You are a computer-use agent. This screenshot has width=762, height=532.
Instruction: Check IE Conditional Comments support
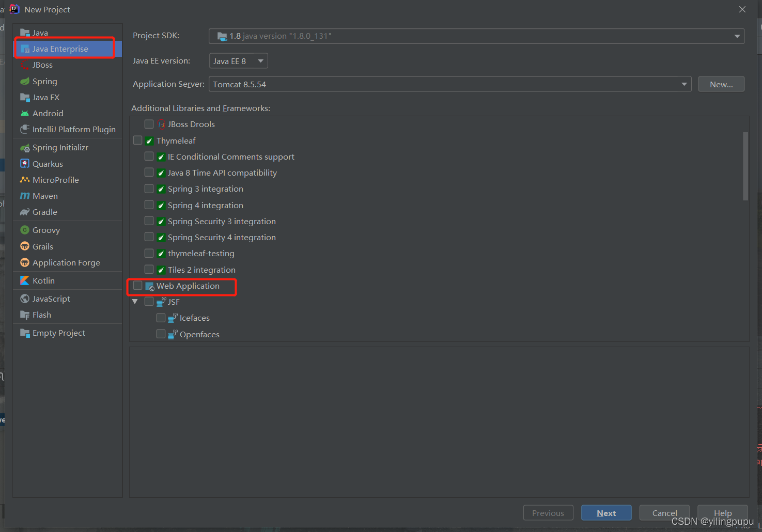point(149,156)
